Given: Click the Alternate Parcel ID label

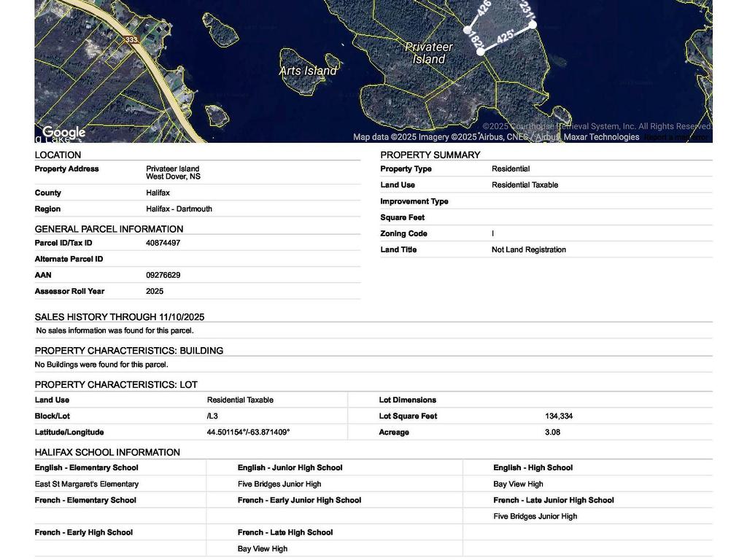Looking at the screenshot, I should [69, 259].
